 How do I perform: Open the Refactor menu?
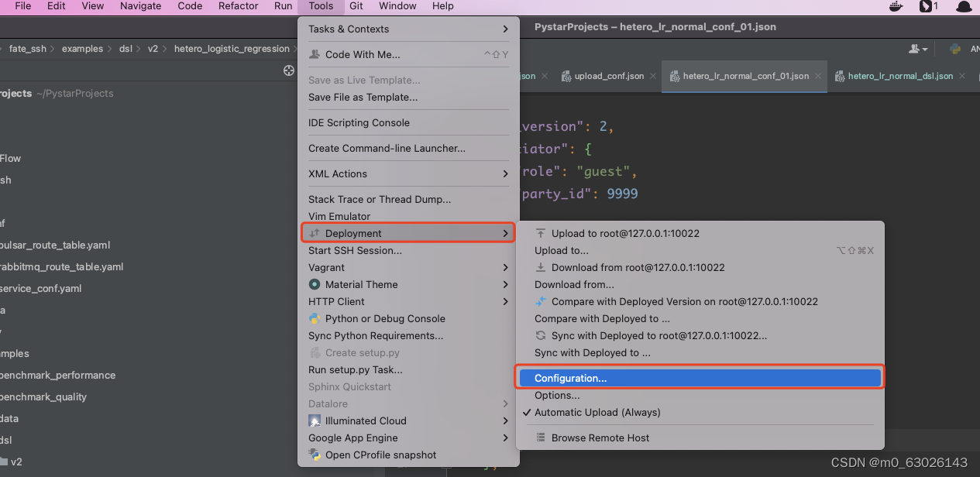(239, 6)
